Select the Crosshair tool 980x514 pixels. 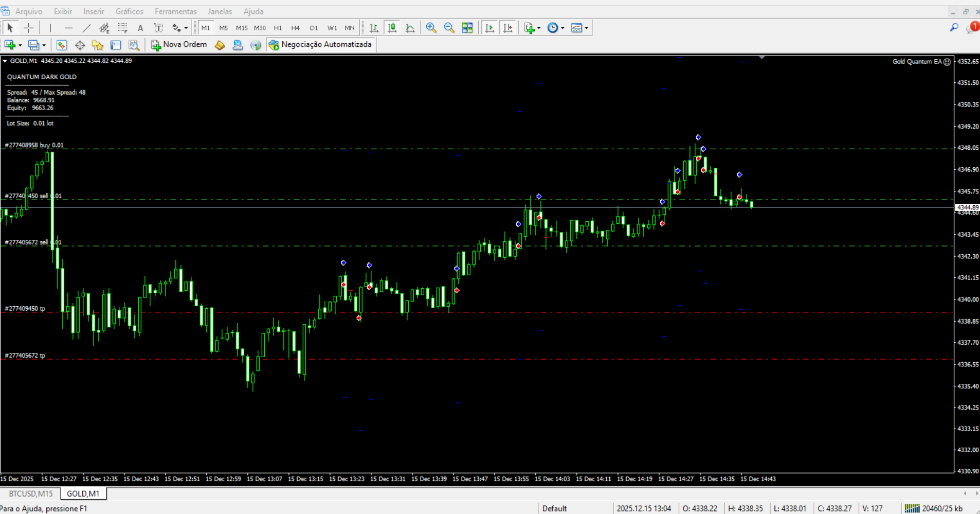29,27
